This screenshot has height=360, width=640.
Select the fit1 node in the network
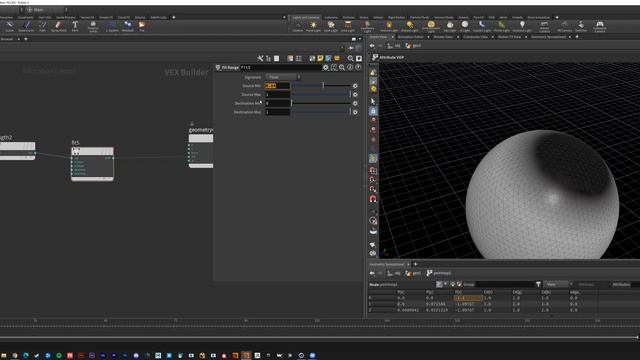[x=92, y=163]
